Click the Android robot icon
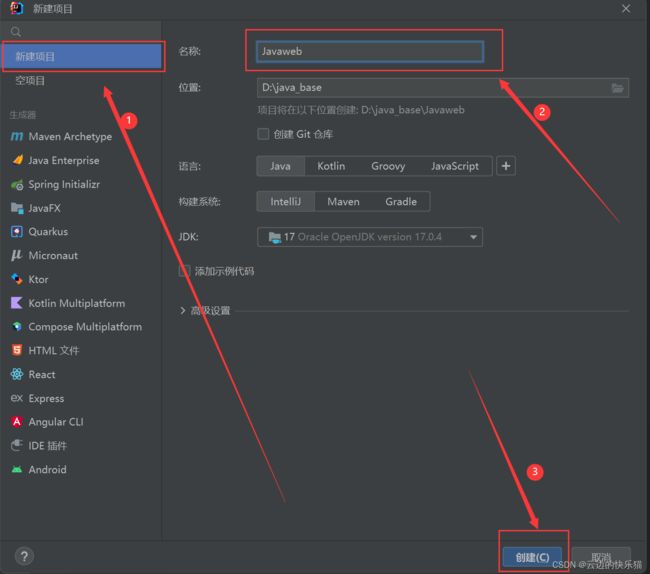650x574 pixels. click(17, 470)
